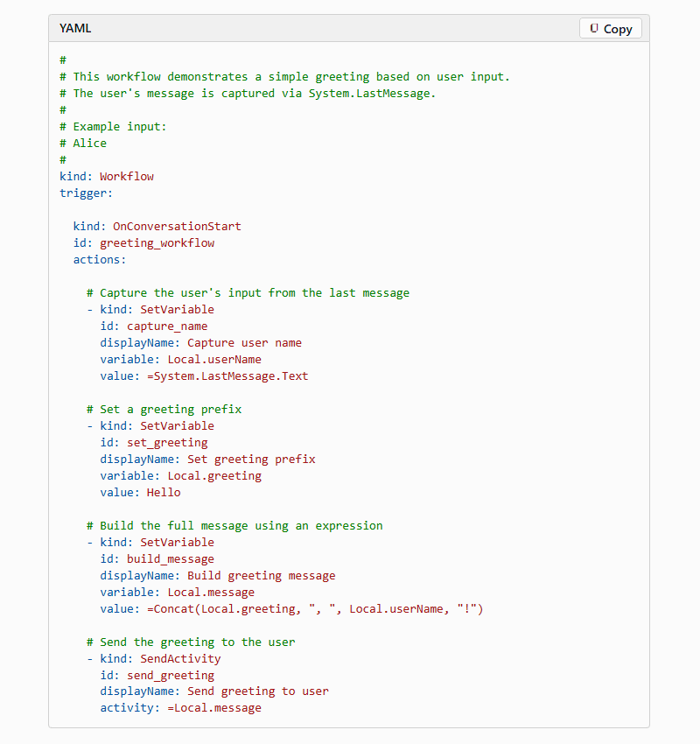Image resolution: width=700 pixels, height=744 pixels.
Task: Click 'displayName: Set greeting prefix' line
Action: (207, 459)
